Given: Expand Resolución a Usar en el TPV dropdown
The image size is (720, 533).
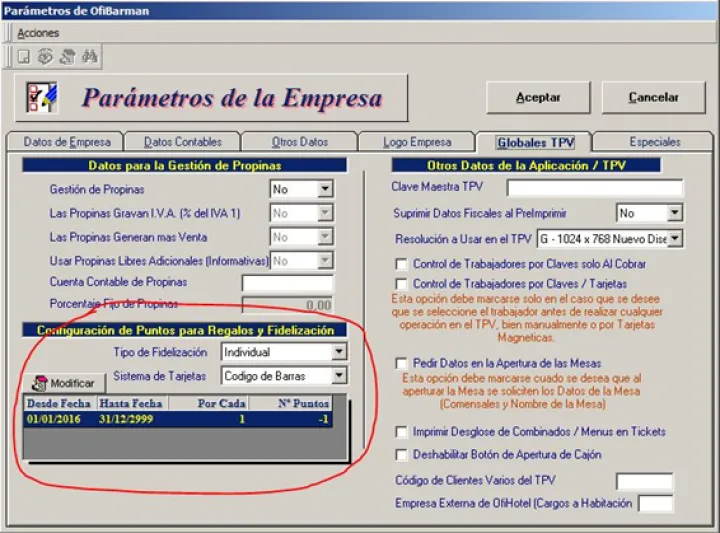Looking at the screenshot, I should 675,238.
